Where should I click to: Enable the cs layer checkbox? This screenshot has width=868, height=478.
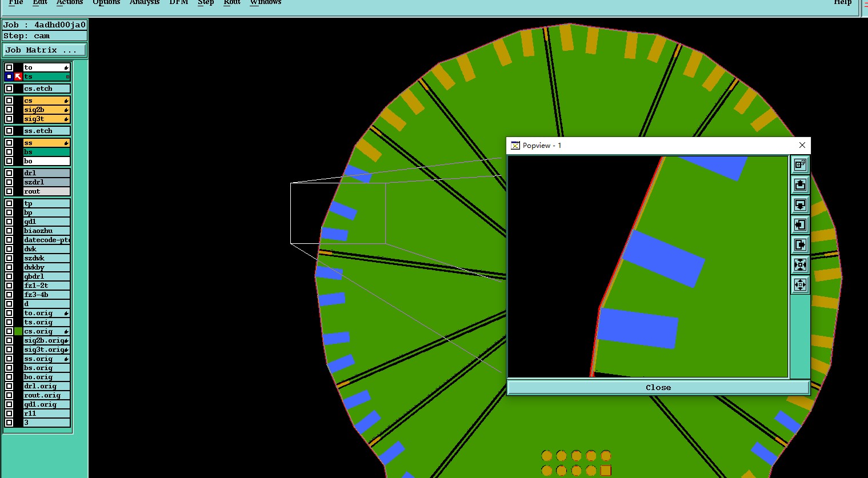[x=9, y=101]
